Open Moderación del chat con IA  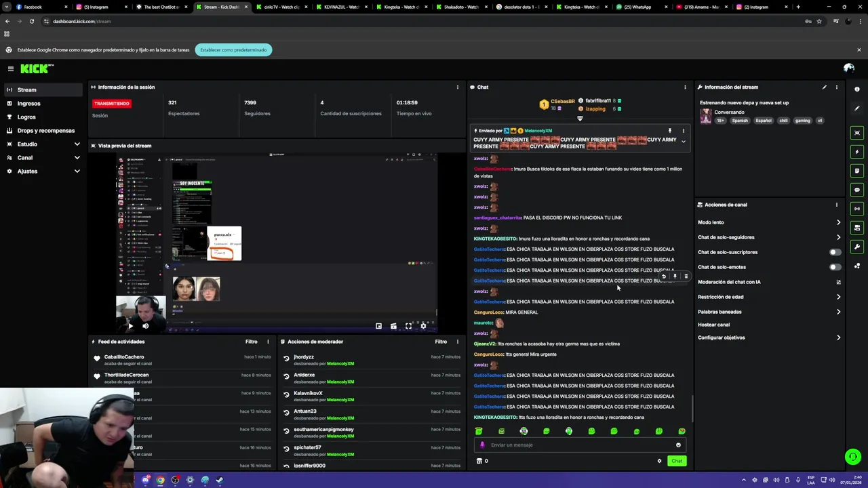click(x=770, y=282)
